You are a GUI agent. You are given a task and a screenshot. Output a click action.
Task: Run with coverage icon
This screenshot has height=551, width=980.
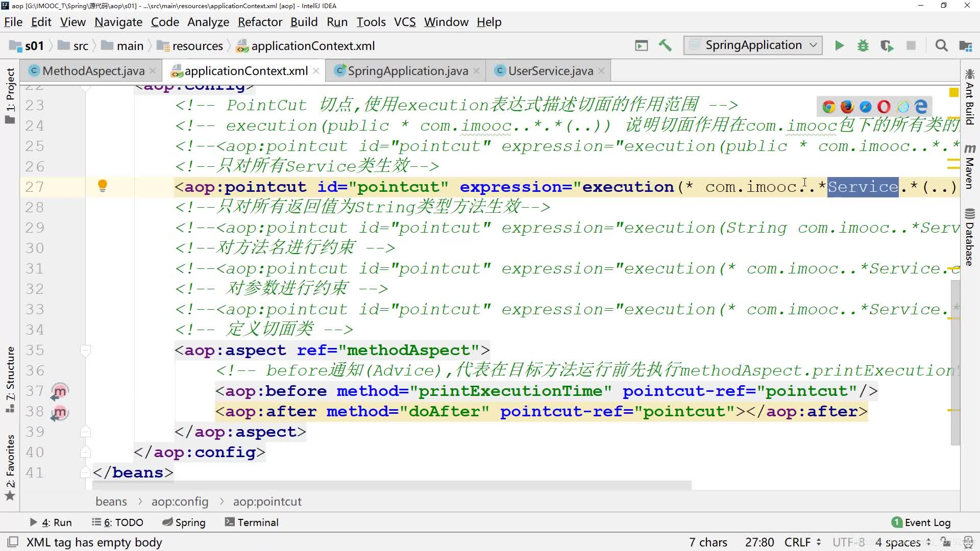[887, 46]
